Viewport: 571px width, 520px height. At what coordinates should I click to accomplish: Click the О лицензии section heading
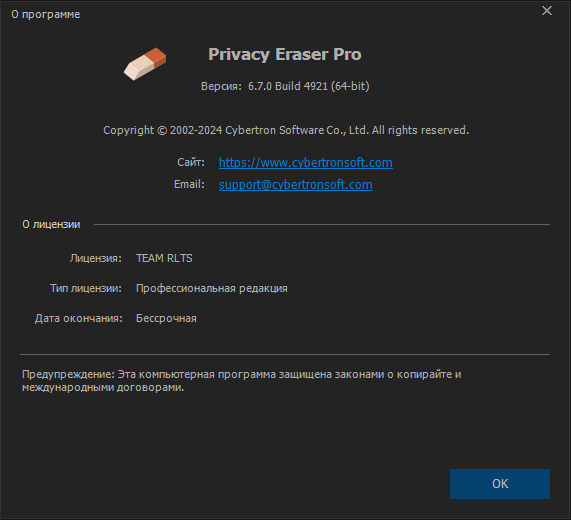(x=51, y=224)
